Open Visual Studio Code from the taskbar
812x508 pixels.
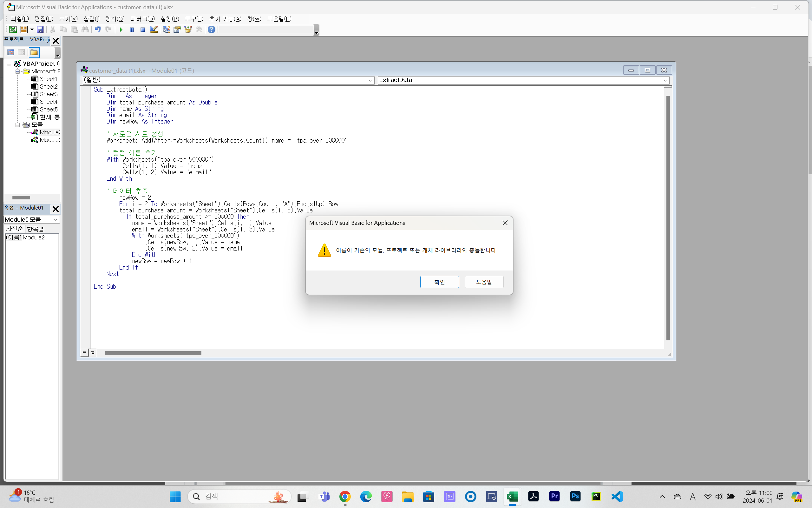coord(617,496)
